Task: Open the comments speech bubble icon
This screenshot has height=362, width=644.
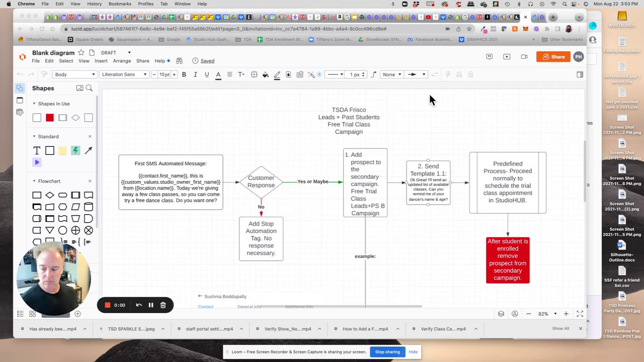Action: click(x=489, y=56)
